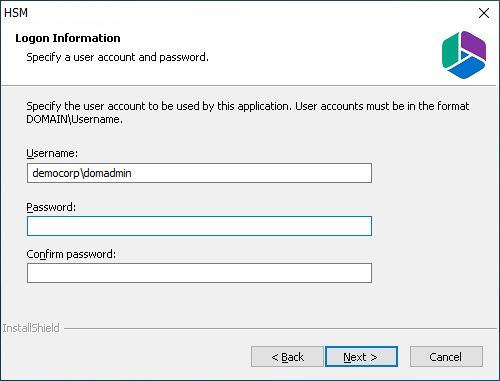Click the blue segment of the logo
This screenshot has width=500, height=381.
pos(467,68)
